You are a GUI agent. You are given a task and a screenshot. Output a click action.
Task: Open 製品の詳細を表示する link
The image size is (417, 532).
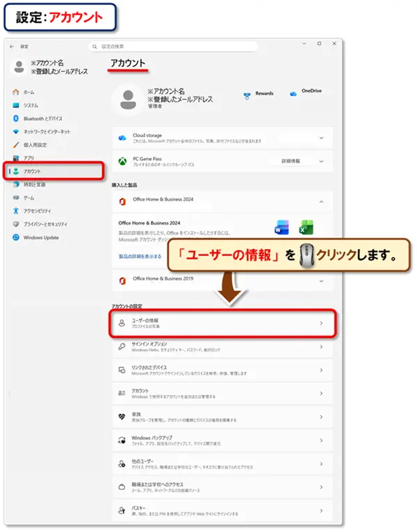pyautogui.click(x=140, y=257)
